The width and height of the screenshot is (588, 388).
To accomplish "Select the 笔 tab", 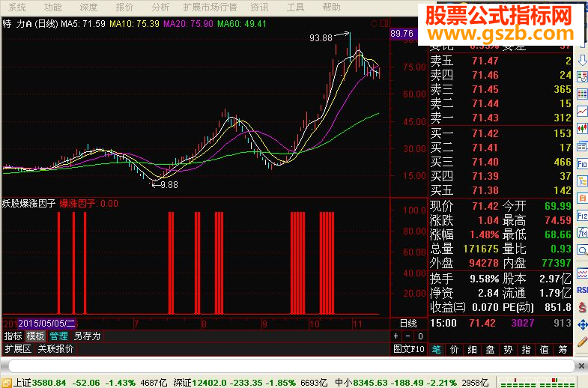I will (437, 349).
